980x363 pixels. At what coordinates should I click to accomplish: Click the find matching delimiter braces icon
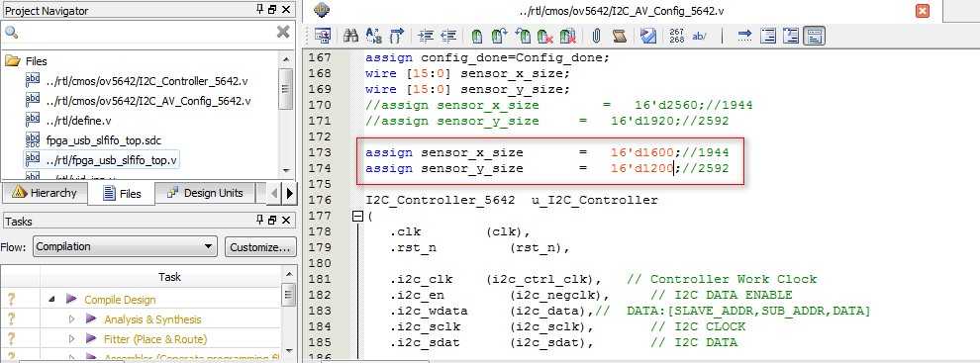tap(397, 36)
